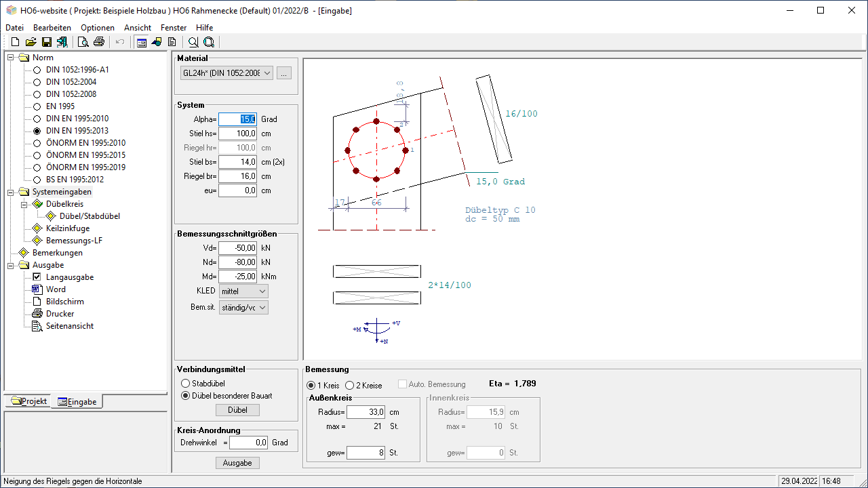Save using the floppy disk icon
Image resolution: width=868 pixels, height=488 pixels.
(x=47, y=42)
